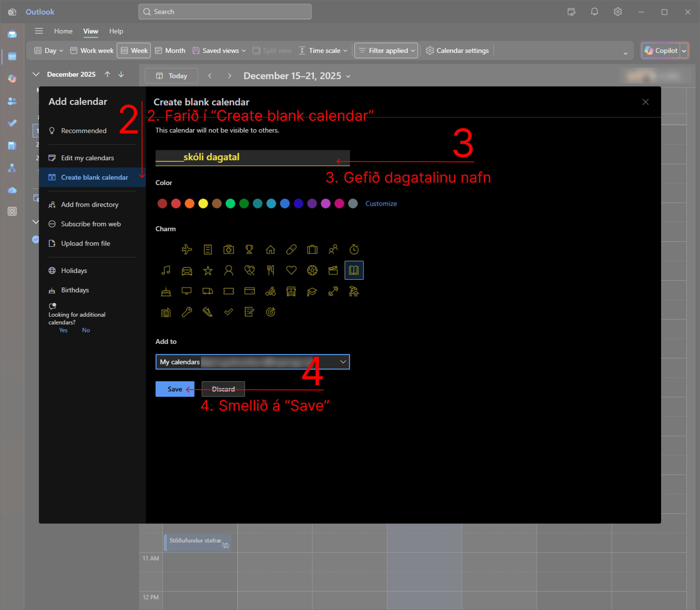This screenshot has width=700, height=610.
Task: Toggle the Week view button
Action: tap(134, 51)
